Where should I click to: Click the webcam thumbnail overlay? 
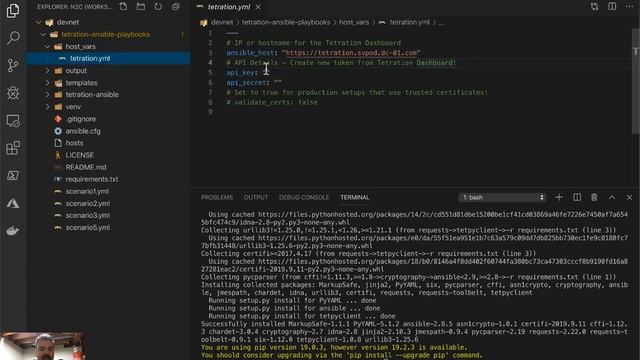click(x=42, y=346)
